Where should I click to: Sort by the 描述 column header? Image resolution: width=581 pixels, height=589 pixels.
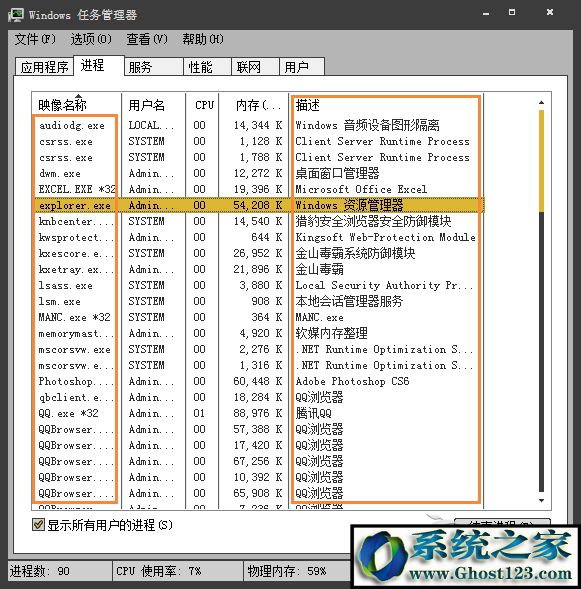click(386, 105)
